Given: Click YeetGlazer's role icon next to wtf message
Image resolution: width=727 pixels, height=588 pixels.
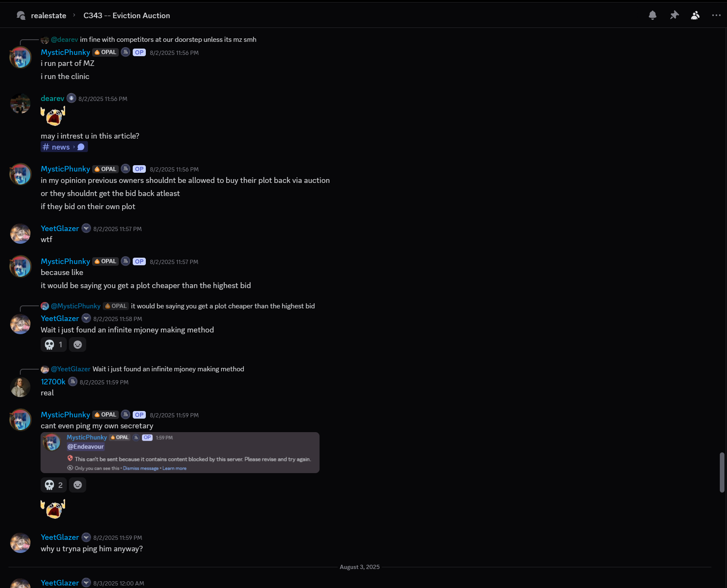Looking at the screenshot, I should click(86, 229).
